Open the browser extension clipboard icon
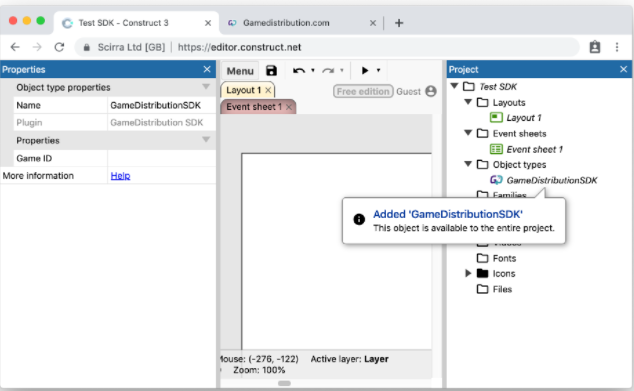The image size is (634, 391). coord(595,47)
